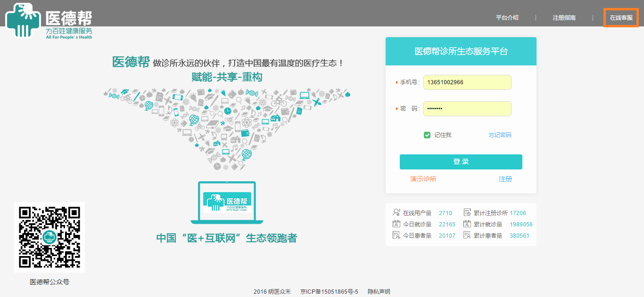Click the 累计患者量 icon
The height and width of the screenshot is (297, 644).
pyautogui.click(x=467, y=235)
